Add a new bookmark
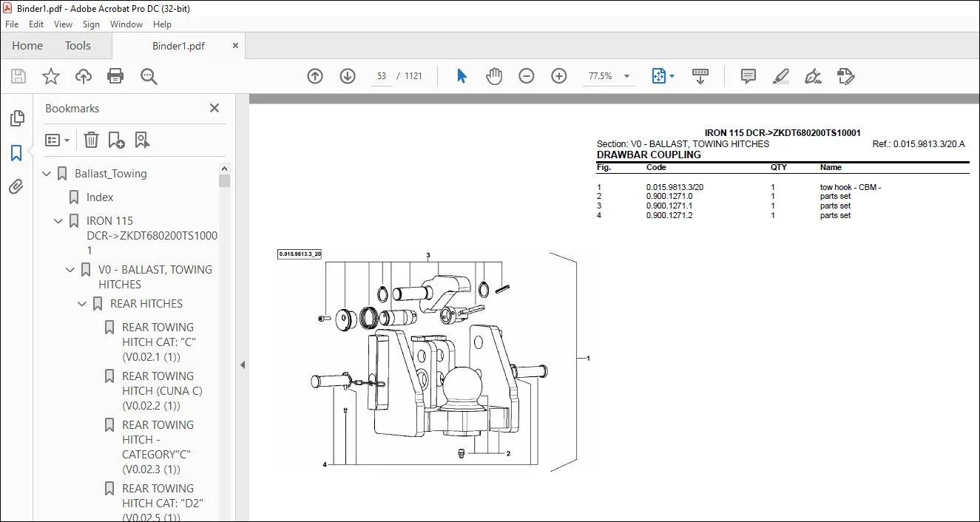This screenshot has height=522, width=980. (116, 140)
